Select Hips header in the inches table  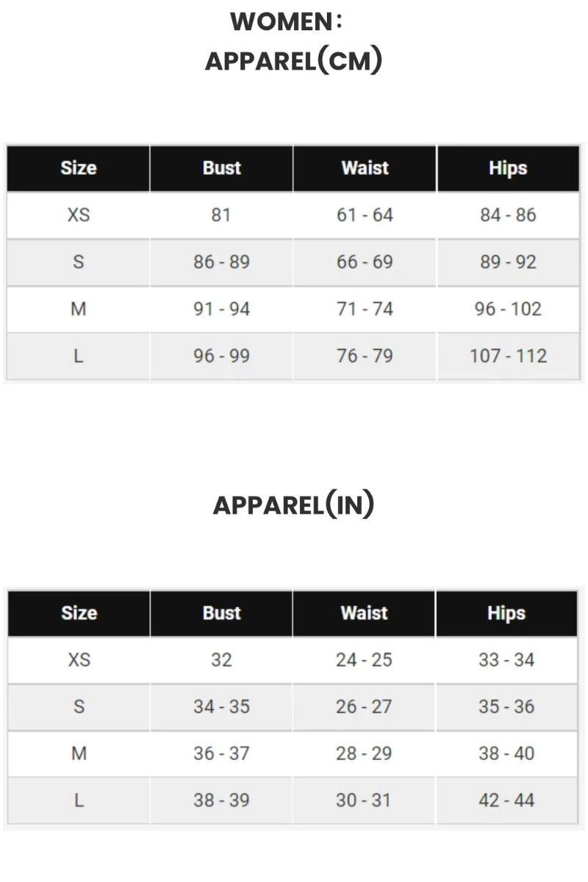click(506, 613)
